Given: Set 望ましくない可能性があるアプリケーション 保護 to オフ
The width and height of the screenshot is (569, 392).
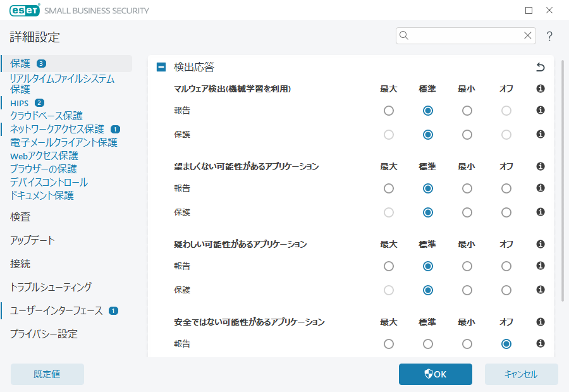Looking at the screenshot, I should (x=506, y=212).
